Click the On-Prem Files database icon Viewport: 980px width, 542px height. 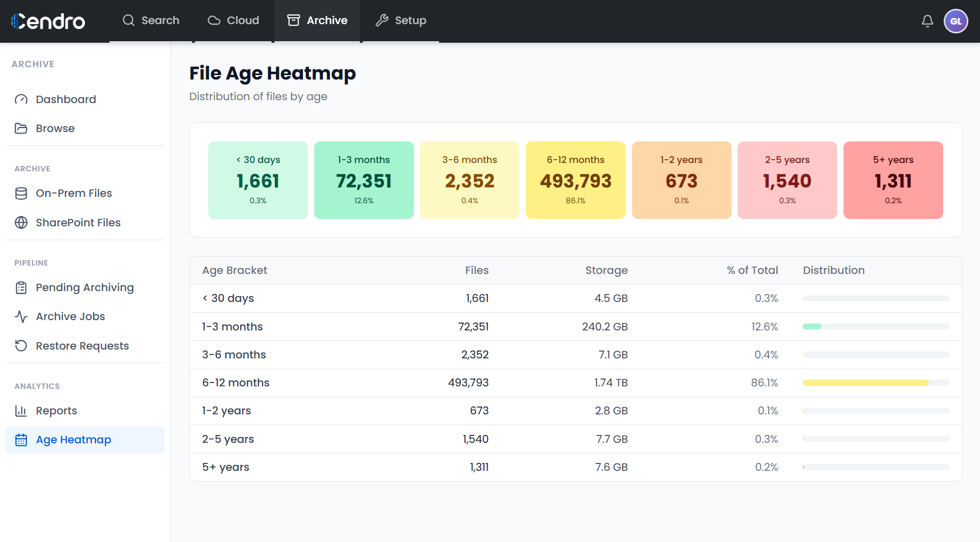pyautogui.click(x=21, y=193)
